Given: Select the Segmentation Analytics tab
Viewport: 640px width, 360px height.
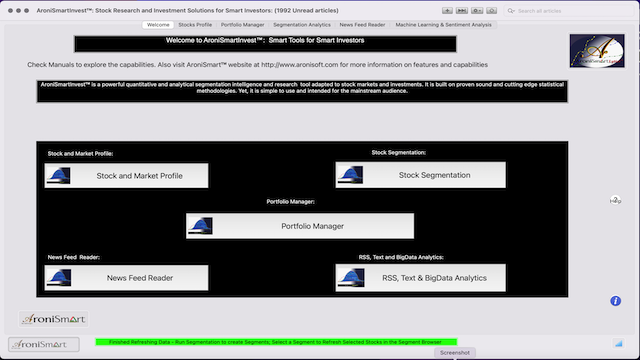Looking at the screenshot, I should 302,25.
